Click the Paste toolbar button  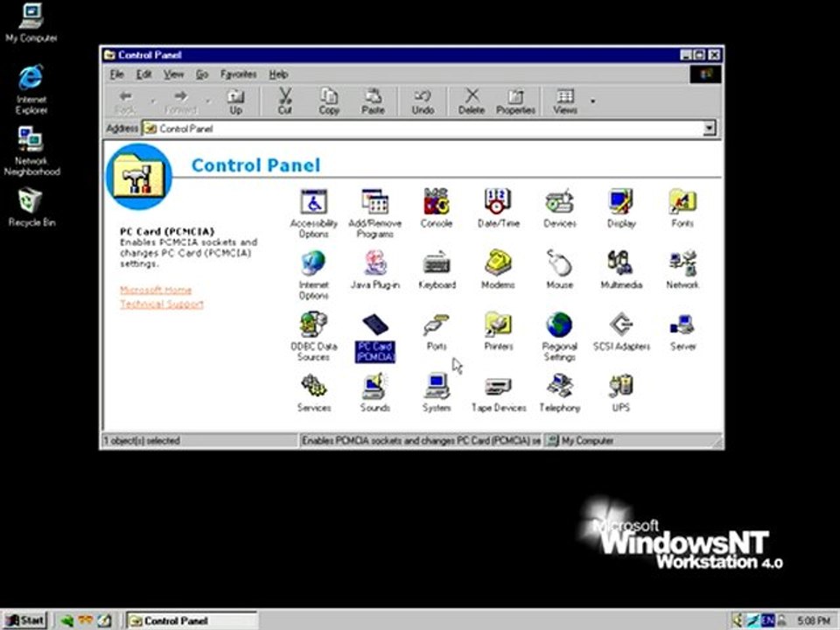tap(373, 101)
